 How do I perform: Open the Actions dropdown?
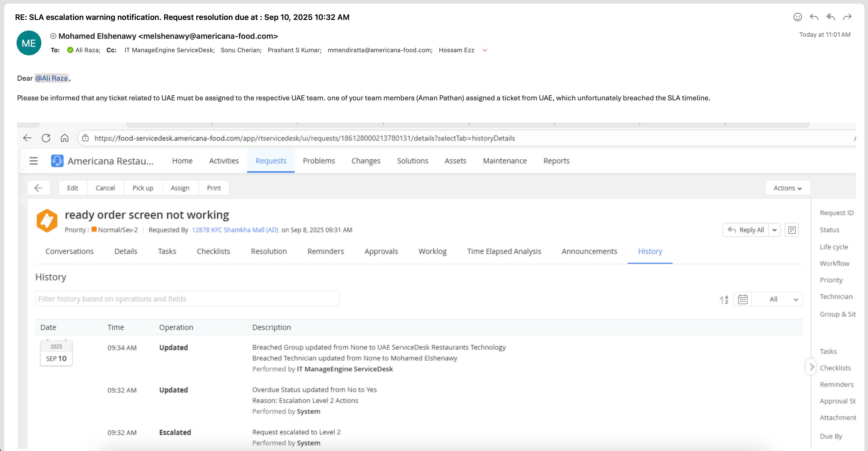787,188
